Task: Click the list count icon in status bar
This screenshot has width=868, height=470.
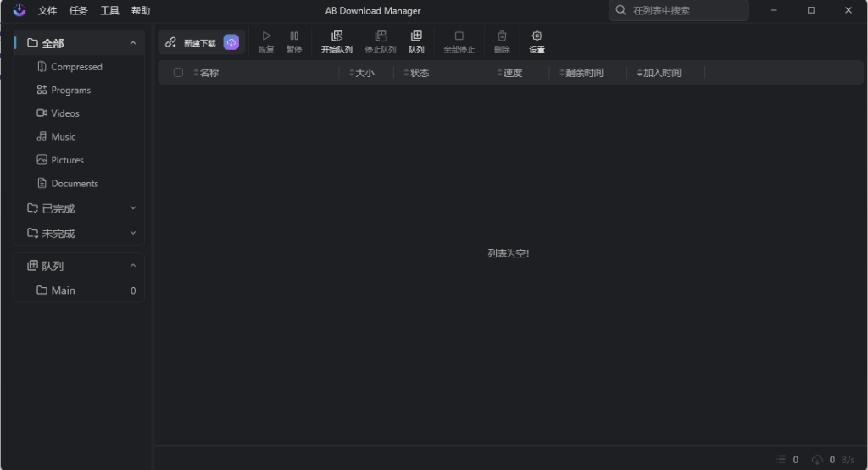Action: click(x=781, y=460)
